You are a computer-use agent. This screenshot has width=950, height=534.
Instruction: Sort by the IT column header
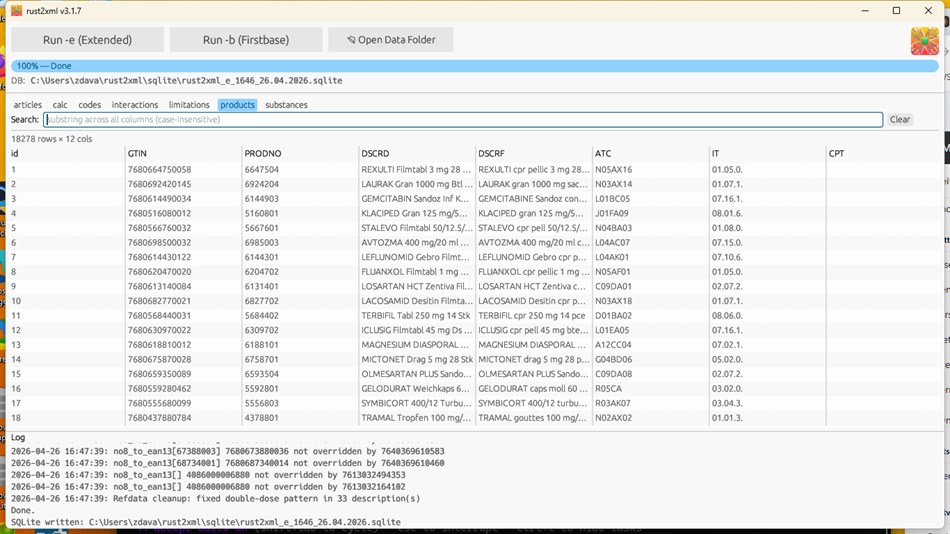click(716, 153)
